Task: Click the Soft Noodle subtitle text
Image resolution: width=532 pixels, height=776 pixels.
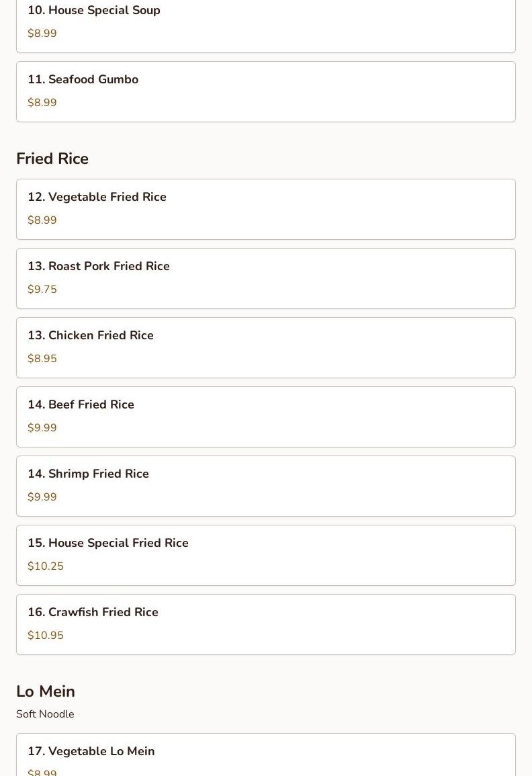Action: tap(45, 714)
